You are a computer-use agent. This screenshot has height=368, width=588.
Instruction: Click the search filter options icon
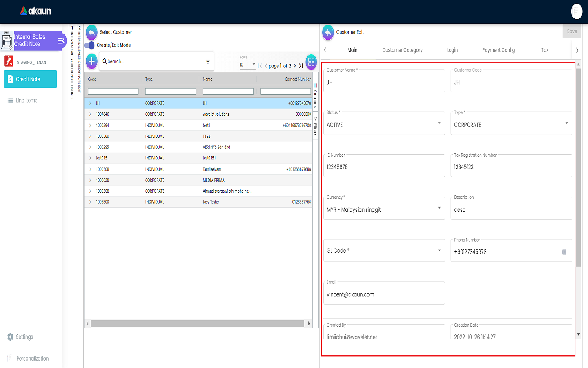208,62
